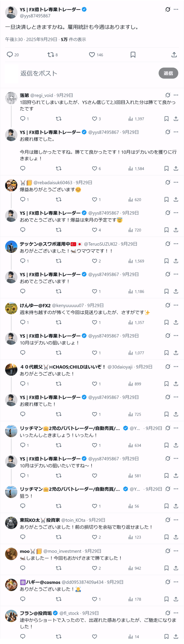
Task: Open けんゆー@FX2 profile avatar
Action: [11, 308]
